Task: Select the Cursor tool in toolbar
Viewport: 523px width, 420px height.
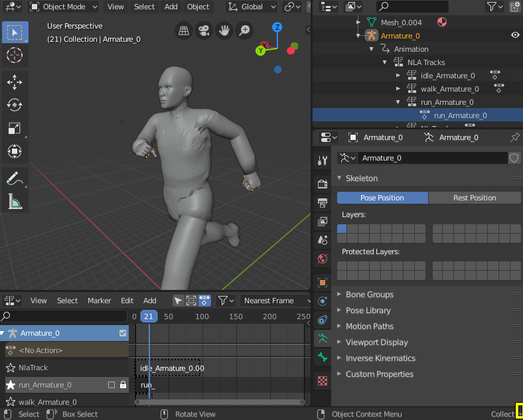Action: click(15, 54)
